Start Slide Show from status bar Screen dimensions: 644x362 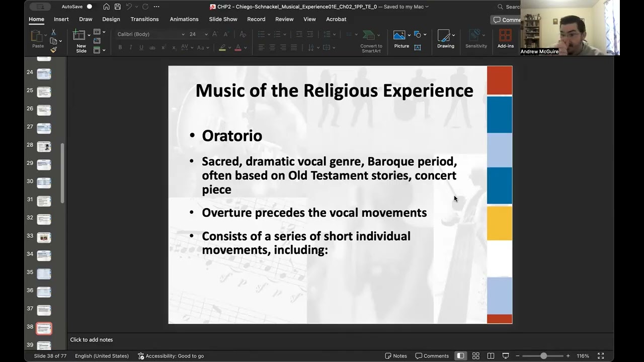click(506, 356)
